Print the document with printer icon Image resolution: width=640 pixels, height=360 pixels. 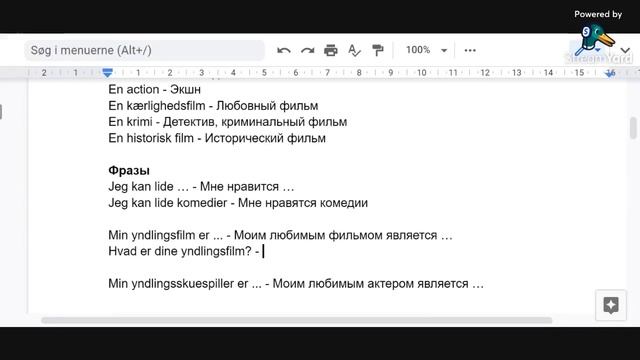[x=331, y=50]
